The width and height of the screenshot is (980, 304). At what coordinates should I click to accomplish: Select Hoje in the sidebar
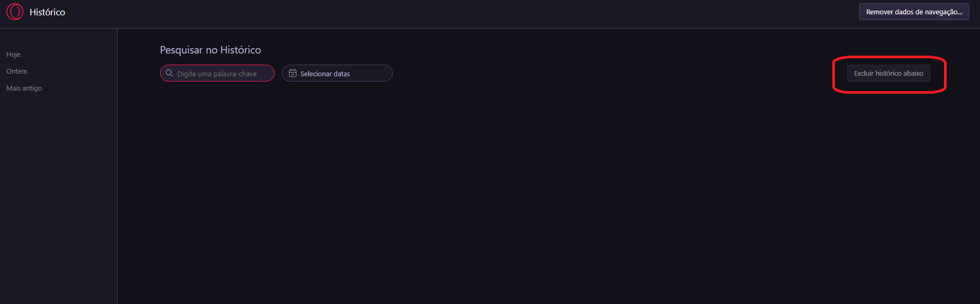[13, 55]
